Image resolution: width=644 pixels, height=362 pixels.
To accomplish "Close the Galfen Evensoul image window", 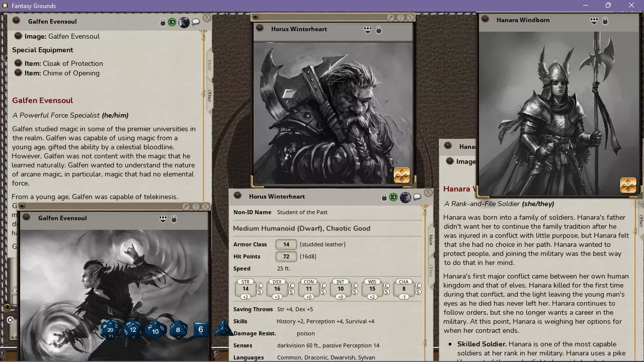I will click(x=205, y=206).
